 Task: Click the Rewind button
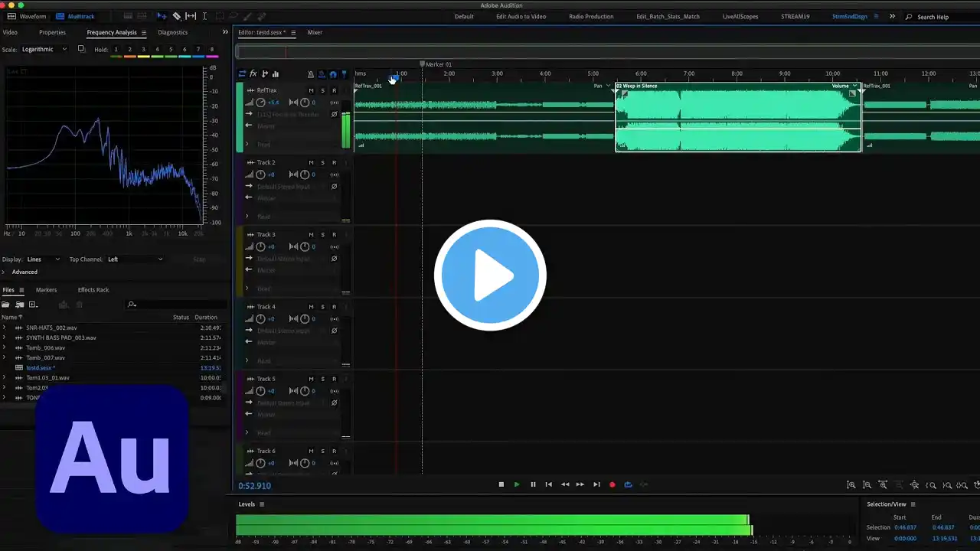click(565, 484)
